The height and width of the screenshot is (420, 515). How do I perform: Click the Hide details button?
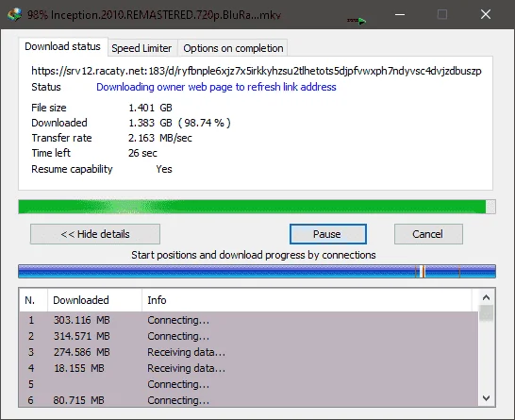point(95,234)
